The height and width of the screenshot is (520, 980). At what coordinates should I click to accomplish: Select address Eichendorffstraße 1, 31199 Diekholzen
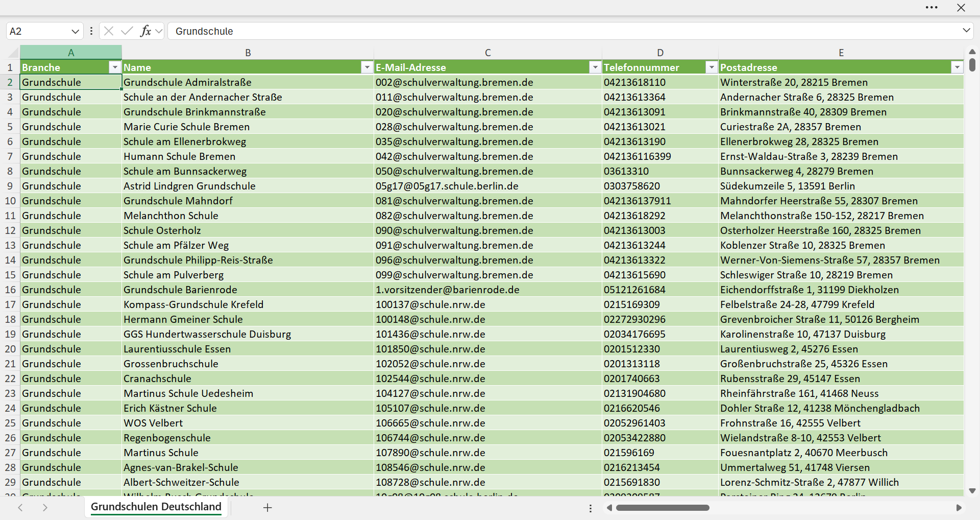point(841,290)
